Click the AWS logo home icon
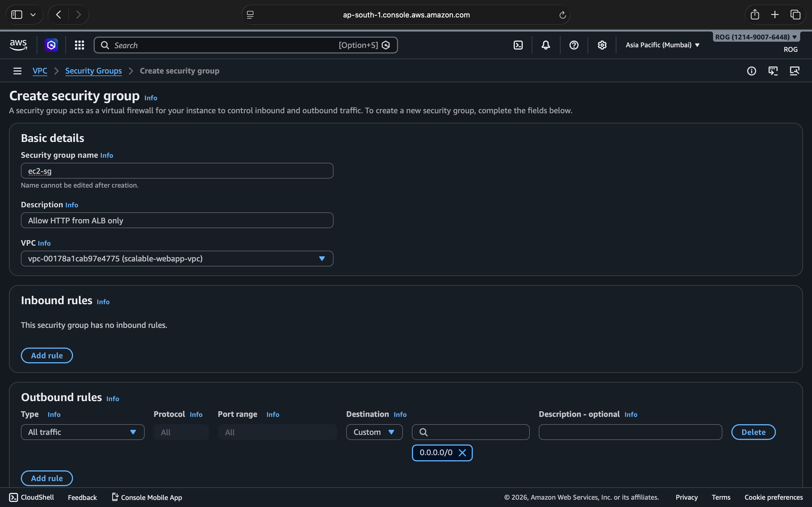The width and height of the screenshot is (812, 507). (x=18, y=45)
